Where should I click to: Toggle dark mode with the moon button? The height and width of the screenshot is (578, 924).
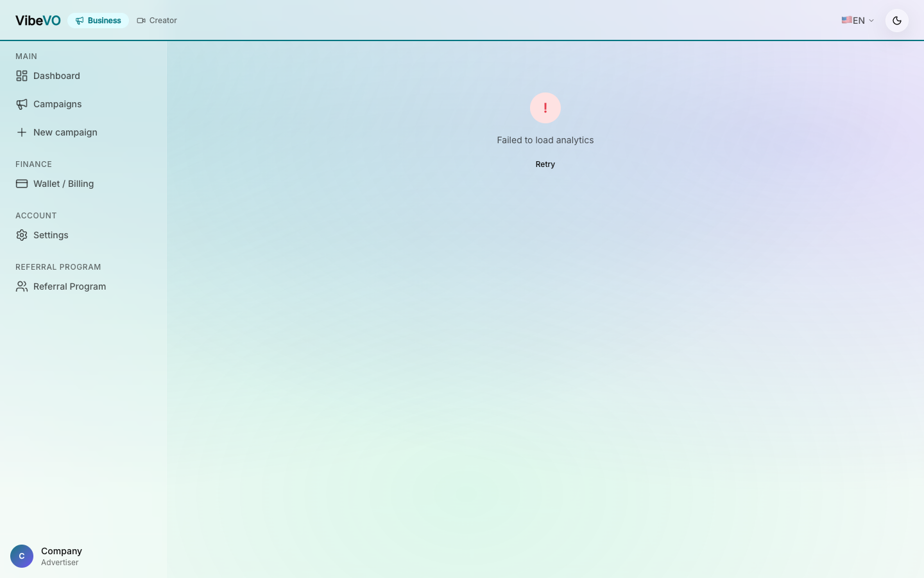pyautogui.click(x=897, y=21)
